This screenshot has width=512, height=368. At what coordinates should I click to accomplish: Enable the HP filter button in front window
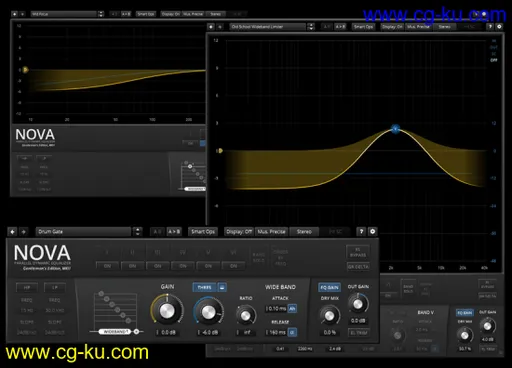click(27, 287)
